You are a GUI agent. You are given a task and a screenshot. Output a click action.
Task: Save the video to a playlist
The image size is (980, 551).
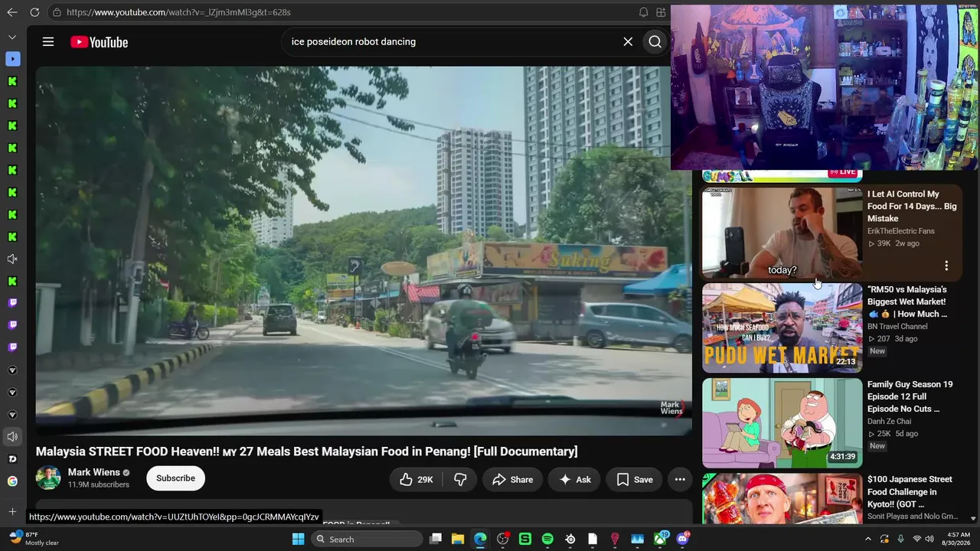click(635, 480)
